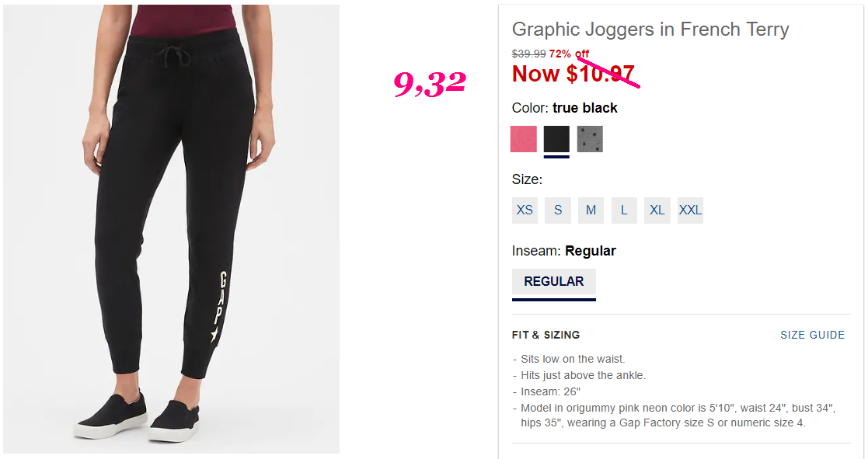Choose the gray star-print color swatch
The height and width of the screenshot is (459, 868).
590,139
